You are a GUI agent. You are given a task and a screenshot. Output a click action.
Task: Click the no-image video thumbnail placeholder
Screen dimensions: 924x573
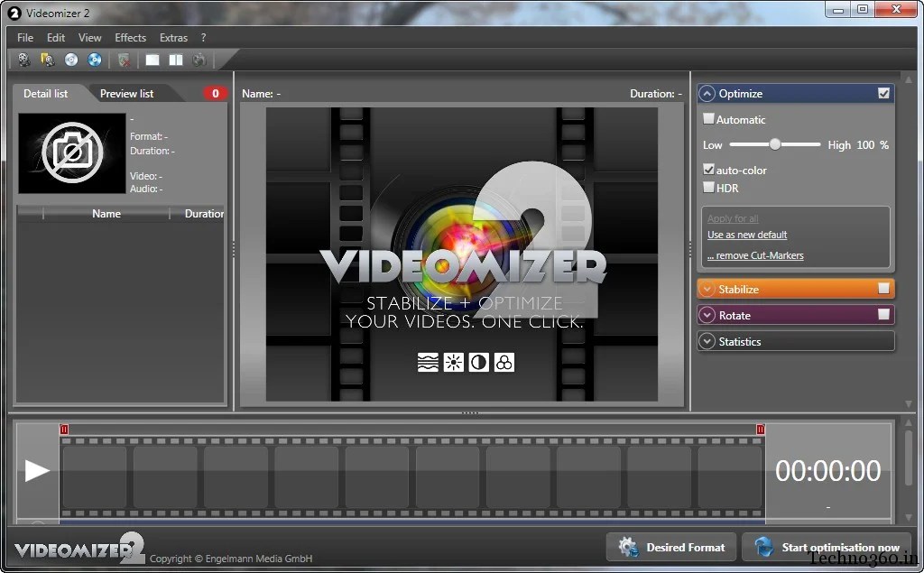(x=72, y=153)
